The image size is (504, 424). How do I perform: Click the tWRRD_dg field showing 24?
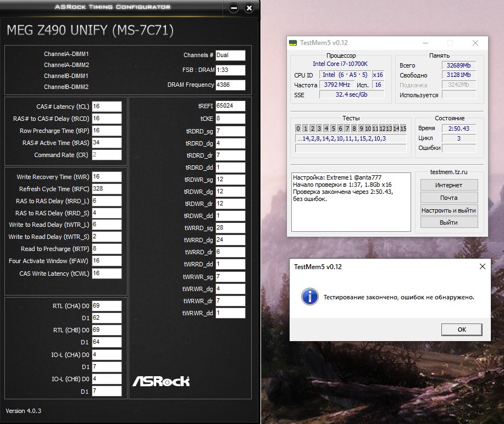click(x=230, y=240)
